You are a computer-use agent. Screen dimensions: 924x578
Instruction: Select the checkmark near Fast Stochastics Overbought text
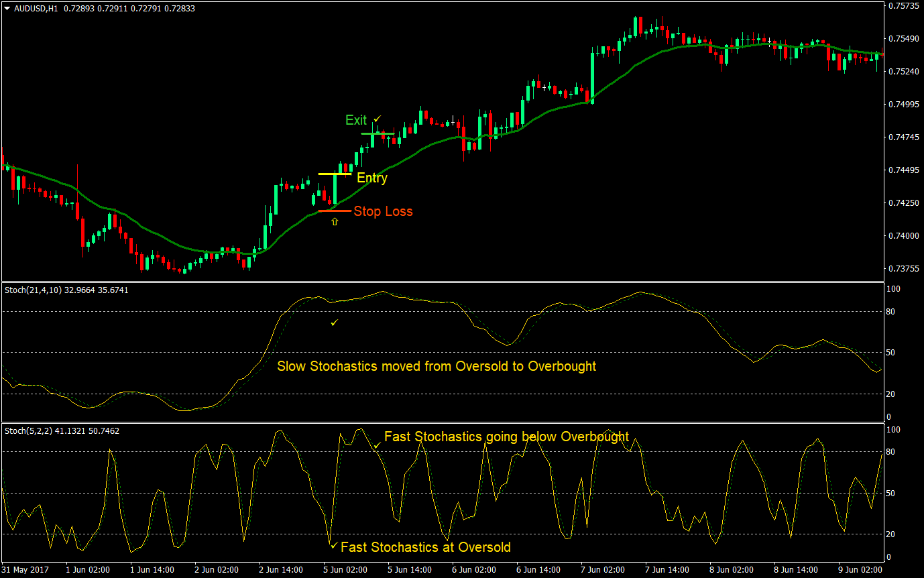pyautogui.click(x=378, y=445)
